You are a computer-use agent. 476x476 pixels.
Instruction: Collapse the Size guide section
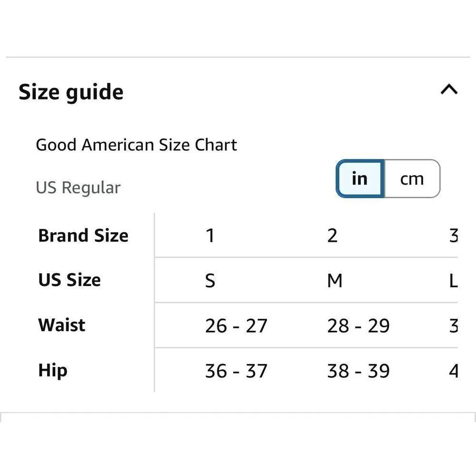[448, 89]
